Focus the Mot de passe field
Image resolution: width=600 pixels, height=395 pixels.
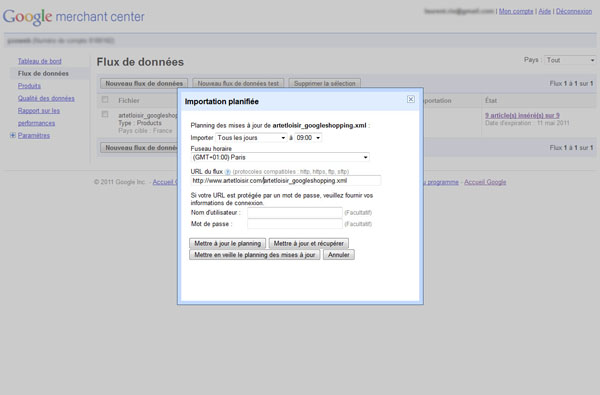(x=295, y=224)
